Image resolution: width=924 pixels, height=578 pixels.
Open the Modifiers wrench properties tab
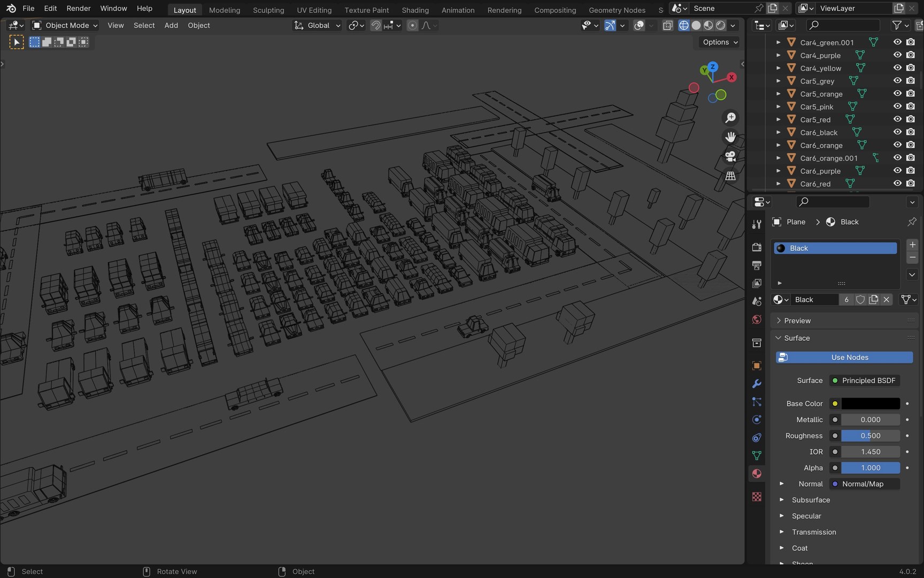pos(757,384)
